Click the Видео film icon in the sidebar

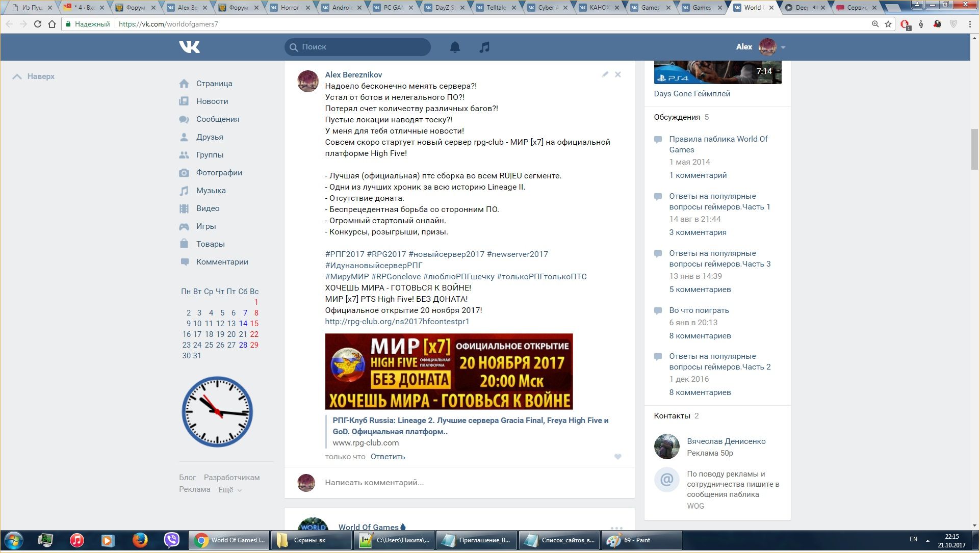[184, 208]
